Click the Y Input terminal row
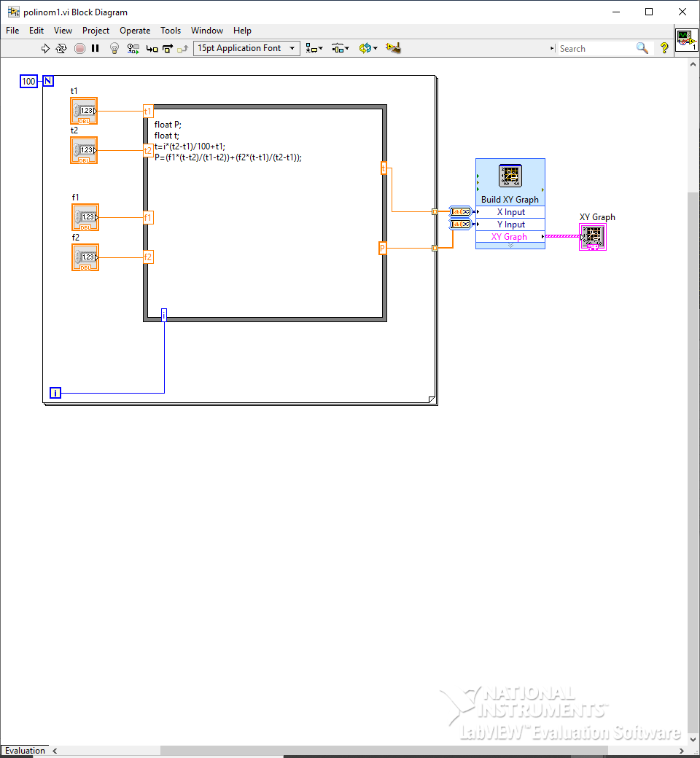Image resolution: width=700 pixels, height=758 pixels. click(510, 224)
